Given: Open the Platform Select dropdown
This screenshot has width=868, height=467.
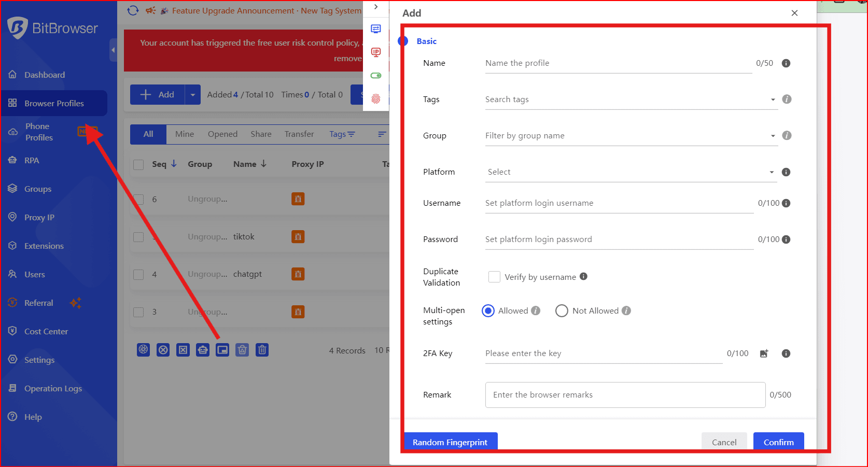Looking at the screenshot, I should point(630,172).
